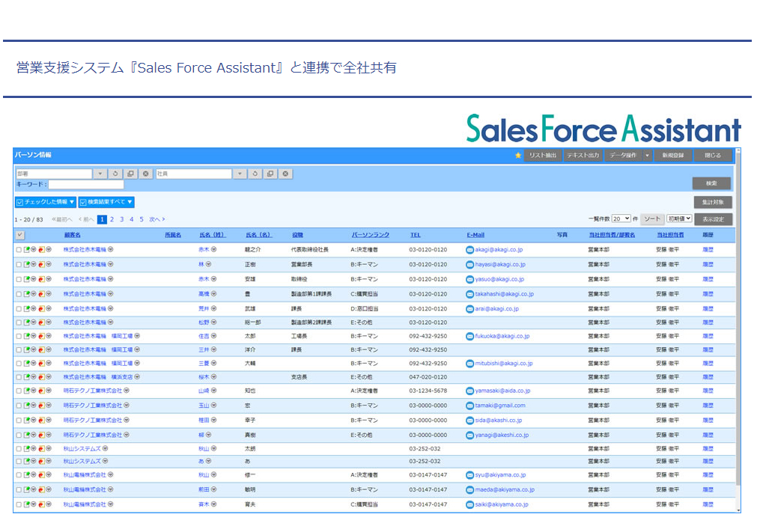Click the mail icon beside yanagi@akeshi.co.jp
This screenshot has height=532, width=760.
tap(469, 435)
